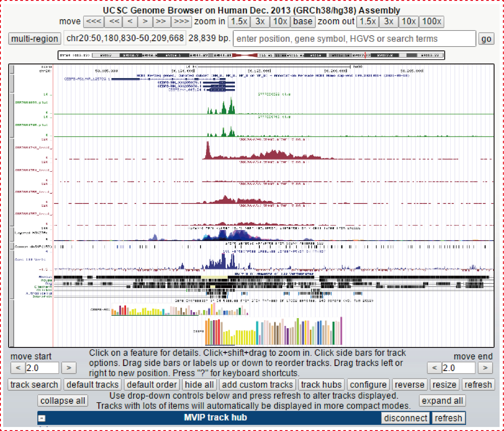Viewport: 504px width, 431px height.
Task: Zoom out 100x
Action: (x=432, y=22)
